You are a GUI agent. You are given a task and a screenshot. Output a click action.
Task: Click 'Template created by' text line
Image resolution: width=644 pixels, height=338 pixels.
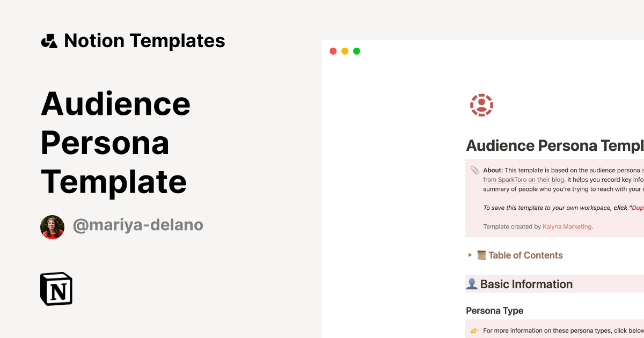(x=512, y=226)
